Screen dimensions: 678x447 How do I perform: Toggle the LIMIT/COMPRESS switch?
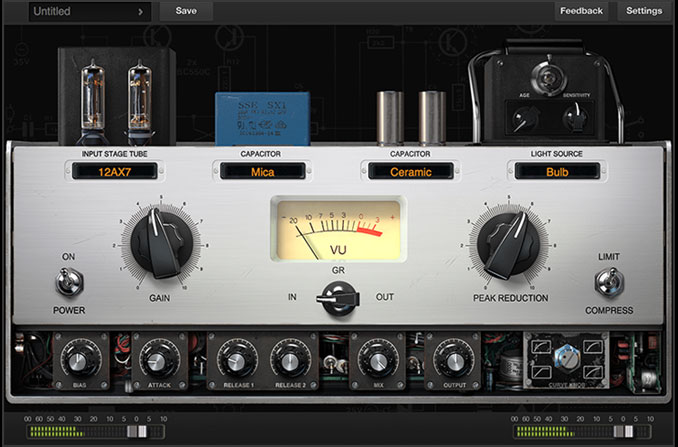click(609, 282)
